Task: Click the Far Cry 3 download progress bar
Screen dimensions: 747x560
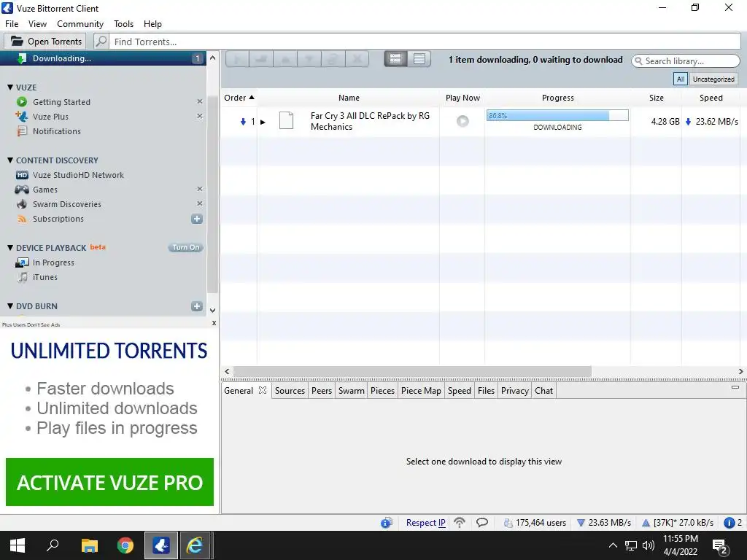Action: point(557,115)
